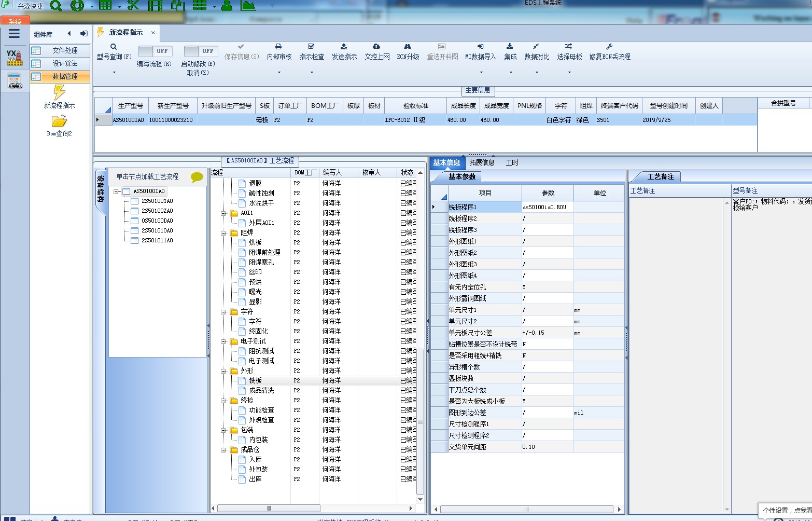This screenshot has height=521, width=812.
Task: Click the 集成 download icon
Action: [510, 47]
